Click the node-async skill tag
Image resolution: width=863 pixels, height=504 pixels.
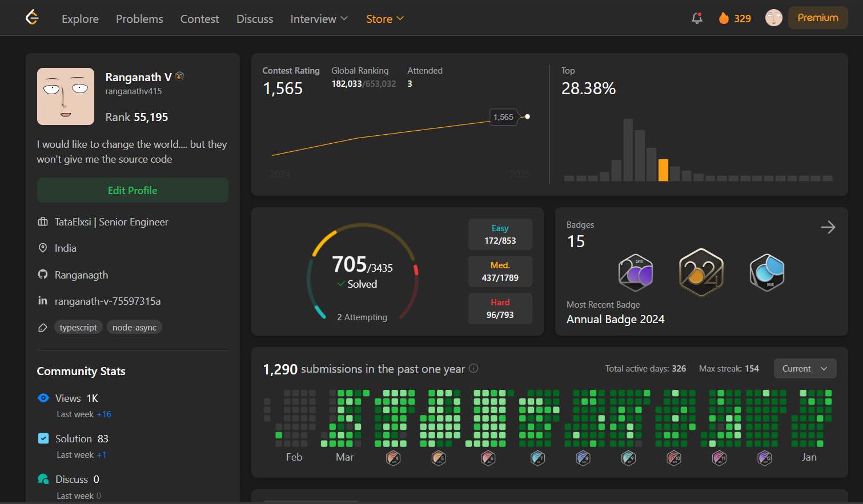click(134, 327)
